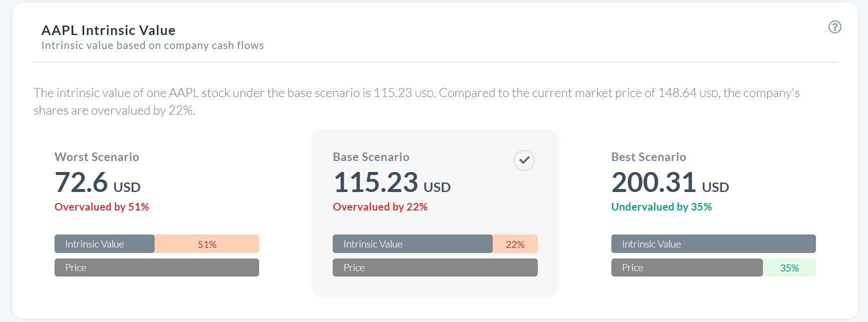Click the Best Scenario Intrinsic Value bar

pyautogui.click(x=713, y=244)
